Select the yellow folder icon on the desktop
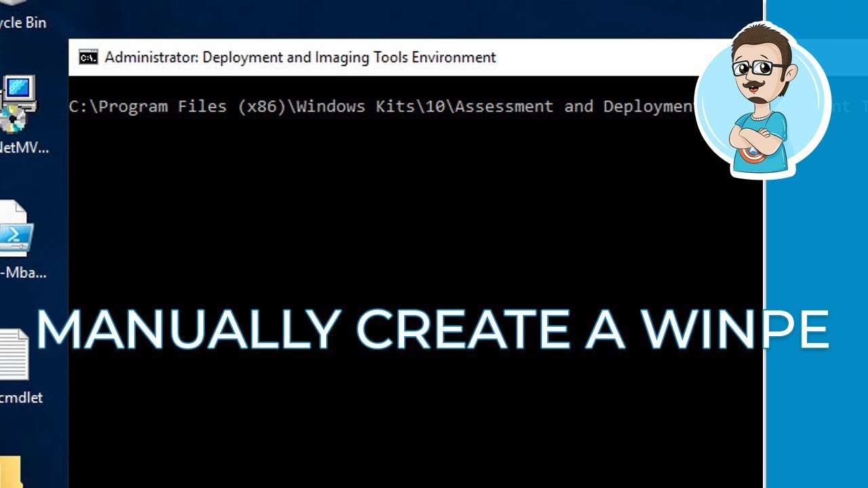Screen dimensions: 868x488 [x=10, y=472]
